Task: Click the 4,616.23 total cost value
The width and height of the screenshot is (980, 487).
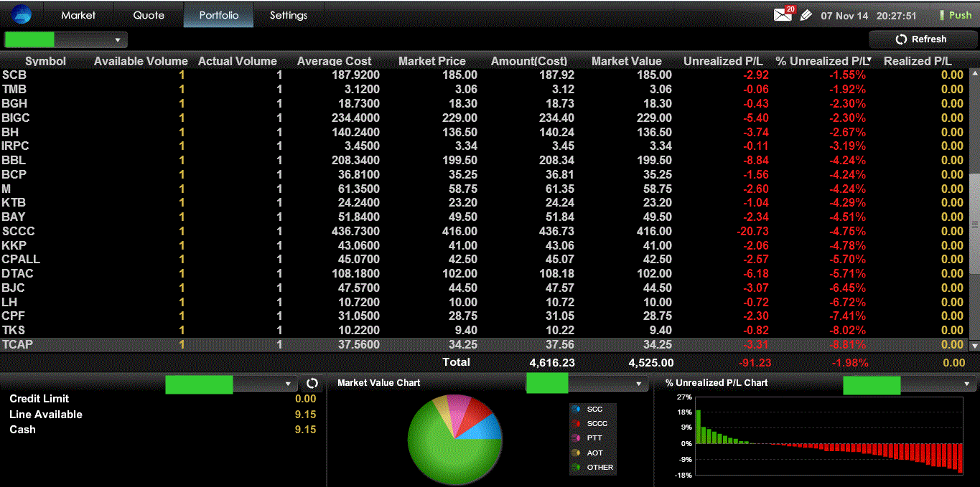Action: [x=552, y=363]
